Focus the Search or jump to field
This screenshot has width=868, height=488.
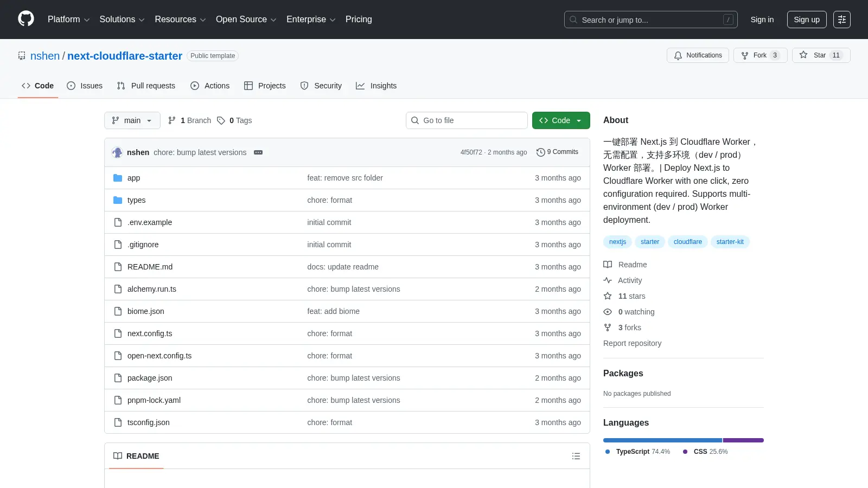(x=650, y=20)
